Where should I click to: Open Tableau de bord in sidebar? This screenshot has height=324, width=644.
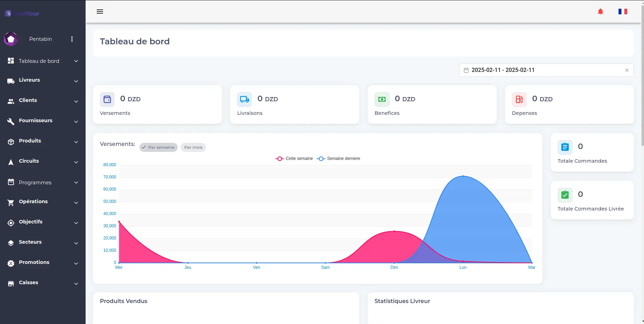[x=39, y=61]
